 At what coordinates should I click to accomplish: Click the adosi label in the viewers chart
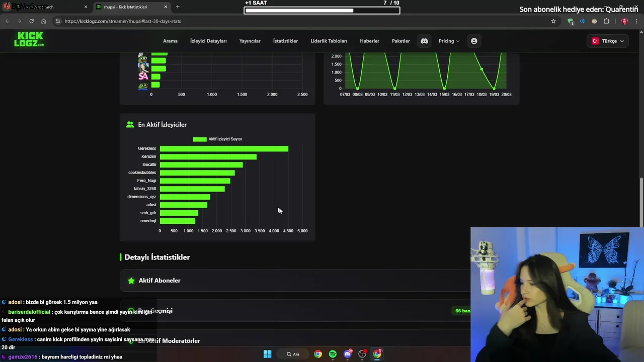tap(151, 205)
